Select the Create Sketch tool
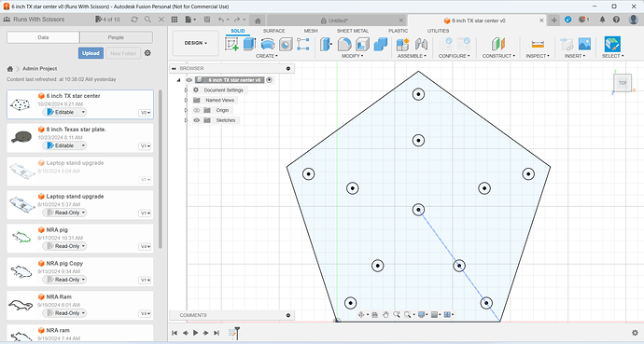Viewport: 644px width, 344px height. pyautogui.click(x=231, y=44)
